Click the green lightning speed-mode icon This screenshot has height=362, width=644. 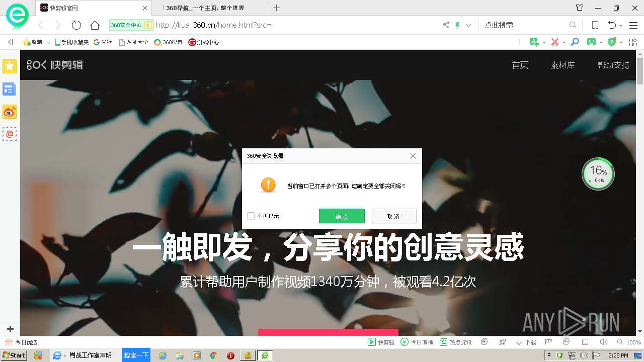click(457, 25)
